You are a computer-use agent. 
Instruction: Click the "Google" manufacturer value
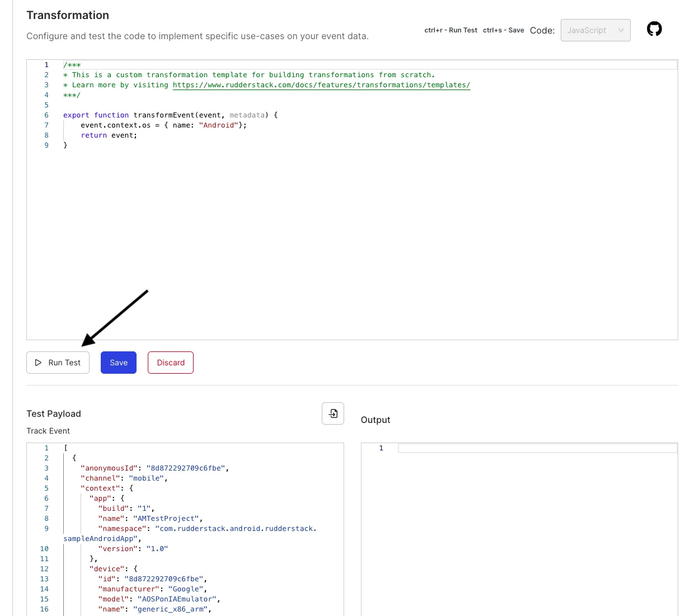coord(186,589)
